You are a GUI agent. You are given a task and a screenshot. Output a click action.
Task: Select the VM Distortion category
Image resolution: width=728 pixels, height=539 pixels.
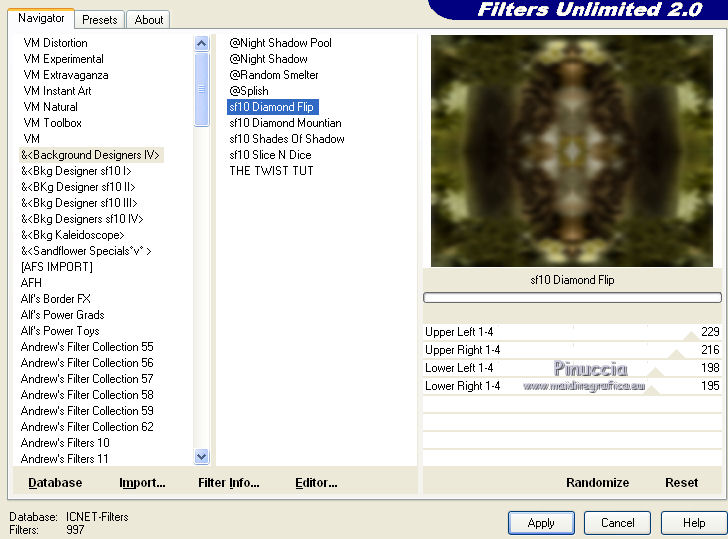[55, 43]
